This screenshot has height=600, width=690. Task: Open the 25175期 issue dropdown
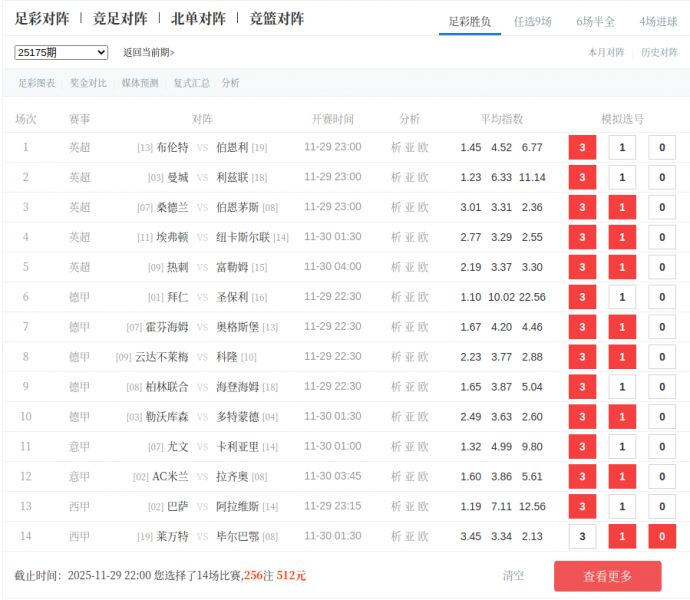click(61, 52)
